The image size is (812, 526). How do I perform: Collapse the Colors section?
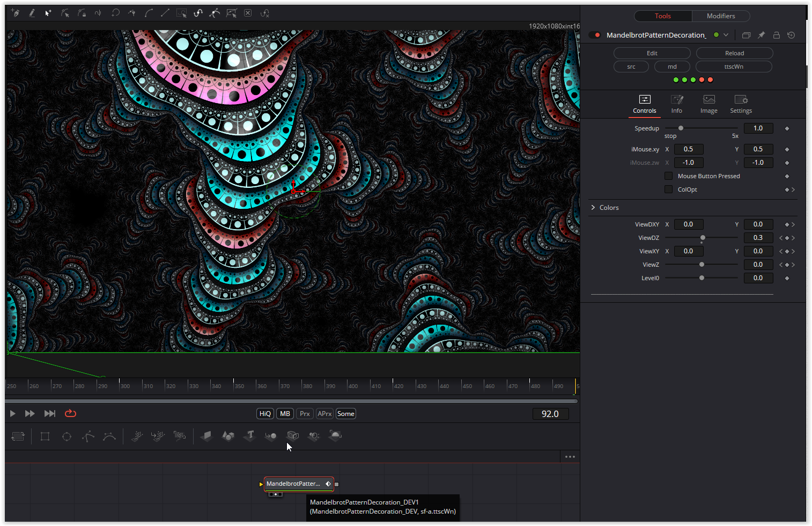[x=592, y=207]
